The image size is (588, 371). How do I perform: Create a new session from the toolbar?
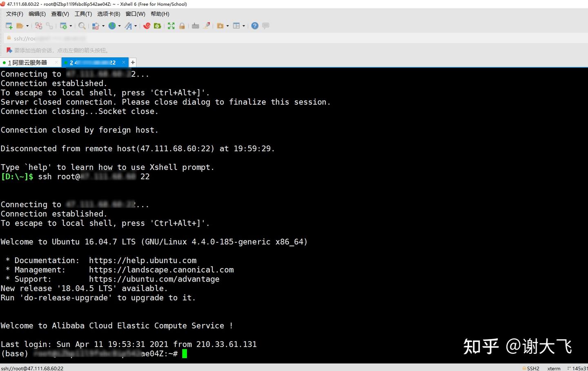point(9,25)
